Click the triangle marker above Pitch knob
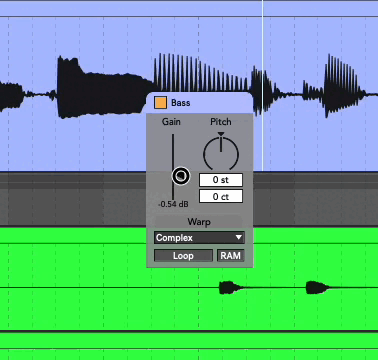The width and height of the screenshot is (378, 360). pos(221,134)
